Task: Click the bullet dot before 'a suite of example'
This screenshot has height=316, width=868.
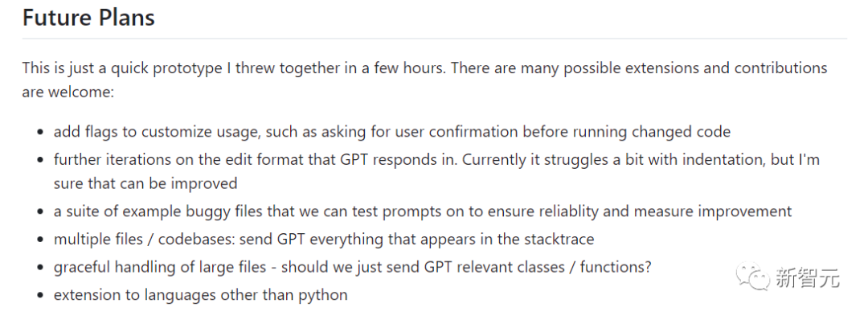Action: 40,212
